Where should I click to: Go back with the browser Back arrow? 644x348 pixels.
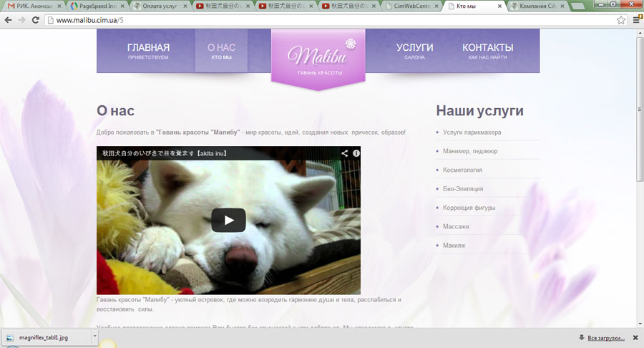8,20
